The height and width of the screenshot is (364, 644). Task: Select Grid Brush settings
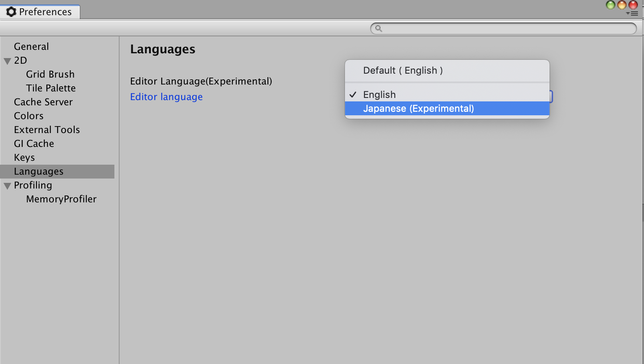click(x=50, y=75)
